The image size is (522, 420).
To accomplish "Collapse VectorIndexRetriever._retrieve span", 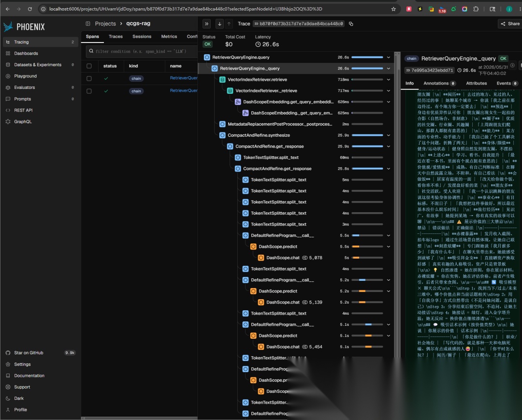I will (389, 90).
